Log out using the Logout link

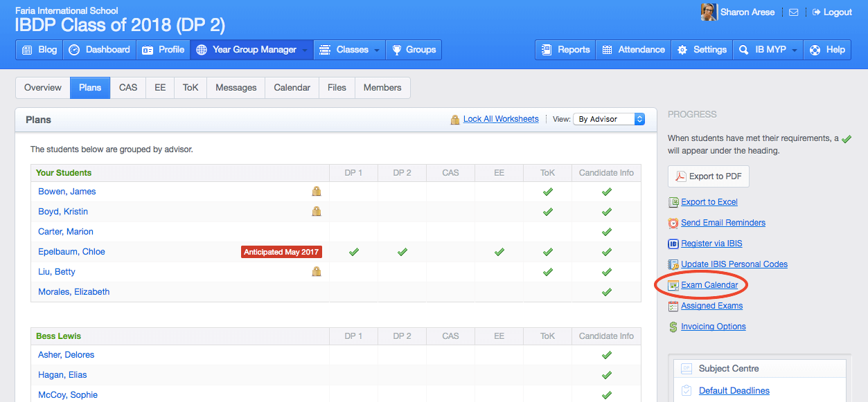coord(832,12)
